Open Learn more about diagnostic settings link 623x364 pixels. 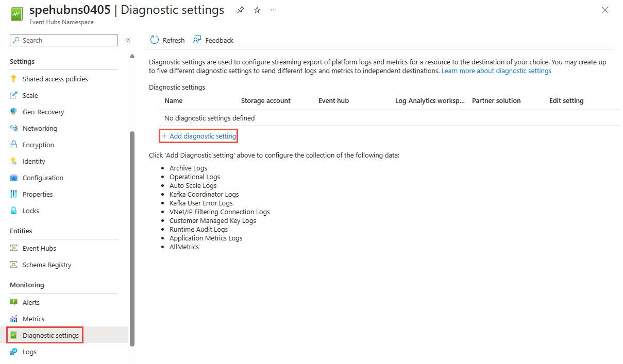[x=496, y=71]
